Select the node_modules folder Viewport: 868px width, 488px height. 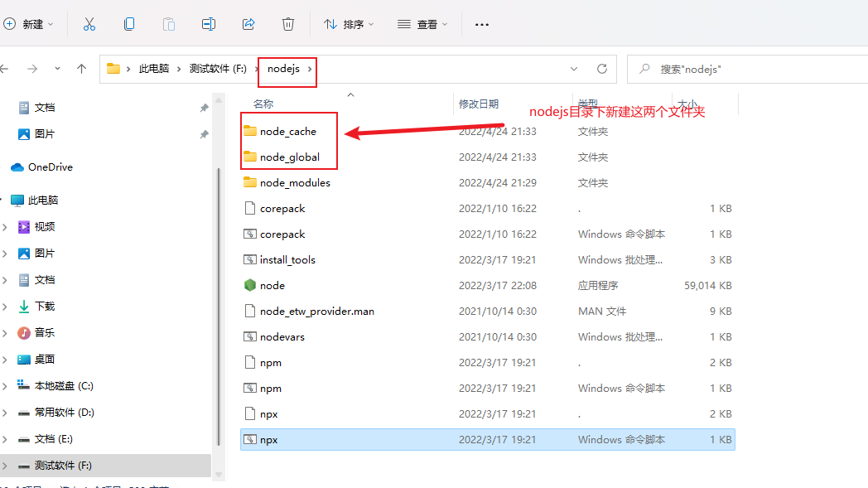coord(295,183)
